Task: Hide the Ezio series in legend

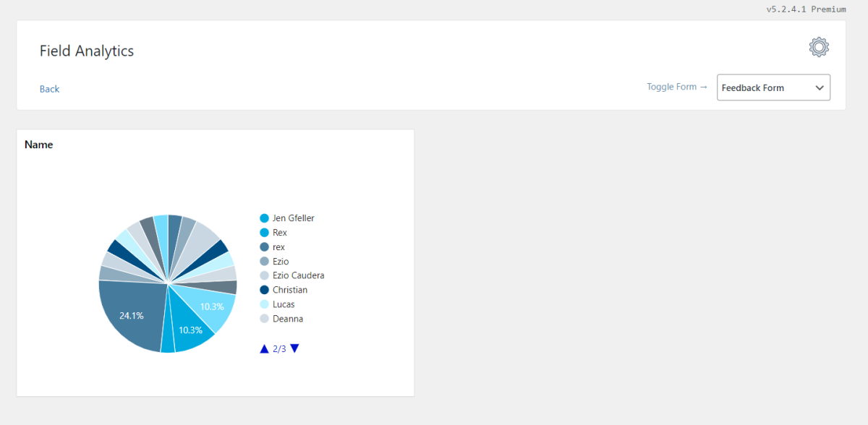Action: (x=274, y=262)
